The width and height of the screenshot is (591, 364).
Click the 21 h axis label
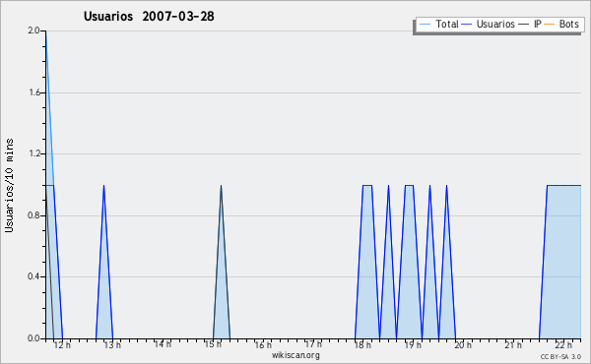[x=513, y=344]
